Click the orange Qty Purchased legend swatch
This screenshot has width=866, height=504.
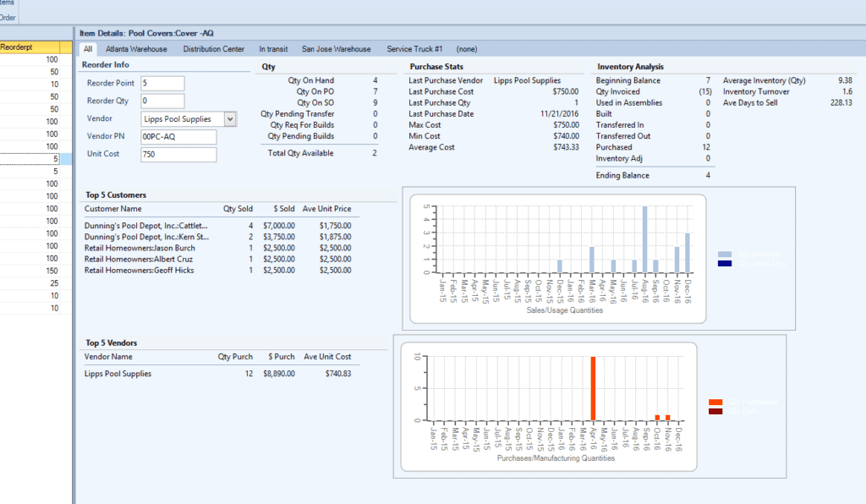(715, 403)
